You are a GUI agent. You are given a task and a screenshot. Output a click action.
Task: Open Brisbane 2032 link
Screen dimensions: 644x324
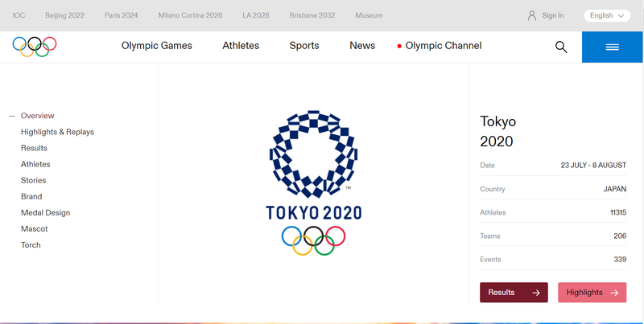point(312,15)
